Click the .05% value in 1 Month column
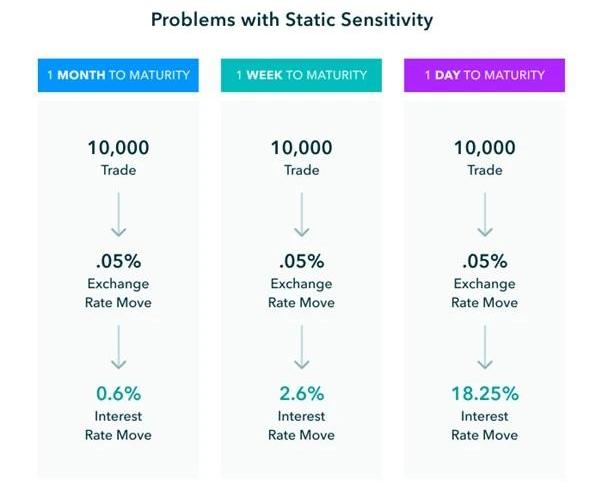Screen dimensions: 602x487 coord(118,261)
